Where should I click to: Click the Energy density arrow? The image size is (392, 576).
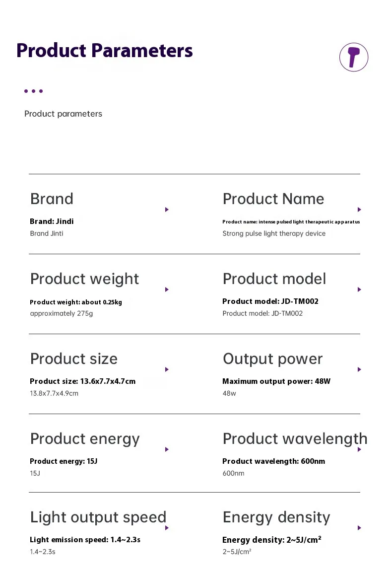(x=359, y=528)
